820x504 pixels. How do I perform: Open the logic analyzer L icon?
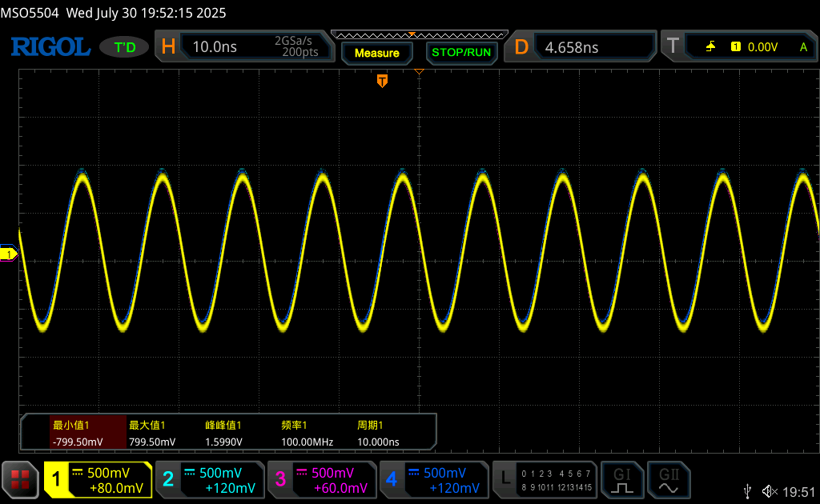(505, 478)
